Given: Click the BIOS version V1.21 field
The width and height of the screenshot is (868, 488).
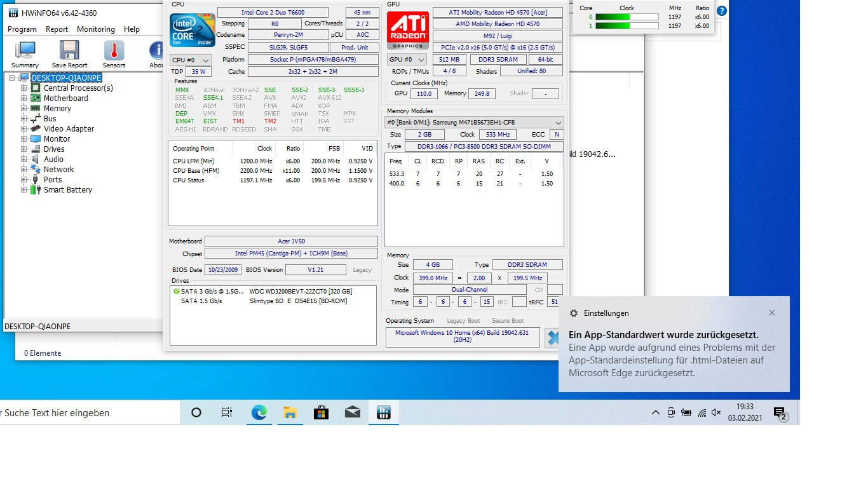Looking at the screenshot, I should click(x=315, y=270).
